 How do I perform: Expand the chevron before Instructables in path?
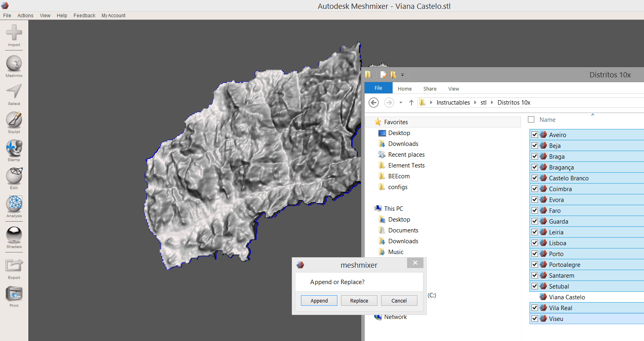[x=431, y=103]
